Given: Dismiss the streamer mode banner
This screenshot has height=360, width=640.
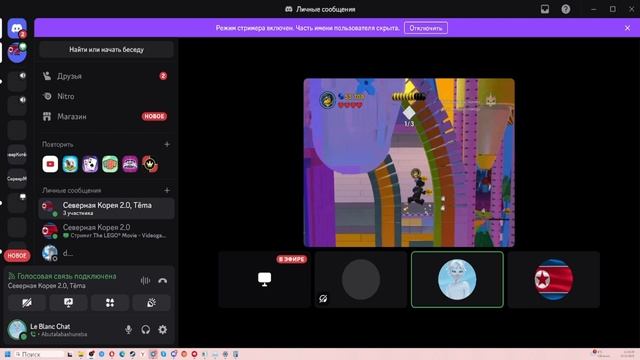Looking at the screenshot, I should coord(627,28).
